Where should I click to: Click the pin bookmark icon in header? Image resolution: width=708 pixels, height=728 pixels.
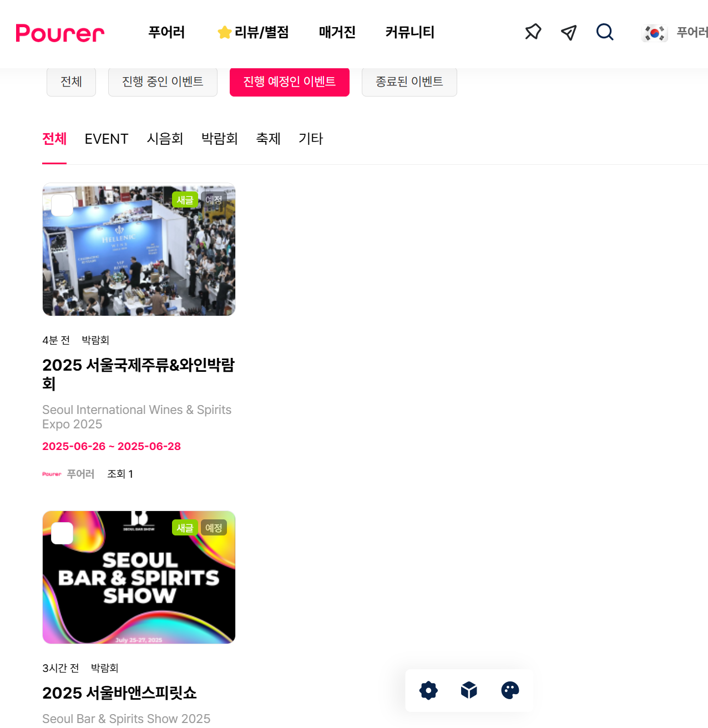pos(533,32)
